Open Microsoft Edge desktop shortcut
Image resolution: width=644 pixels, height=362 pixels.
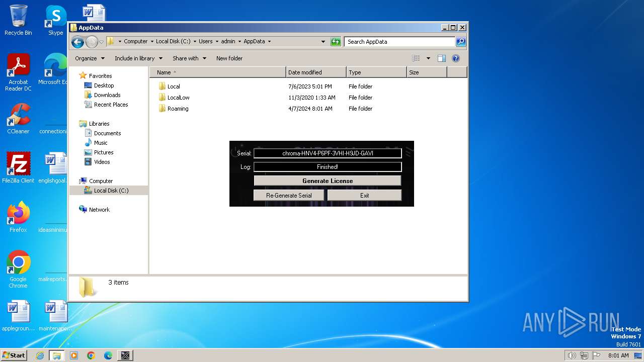53,69
